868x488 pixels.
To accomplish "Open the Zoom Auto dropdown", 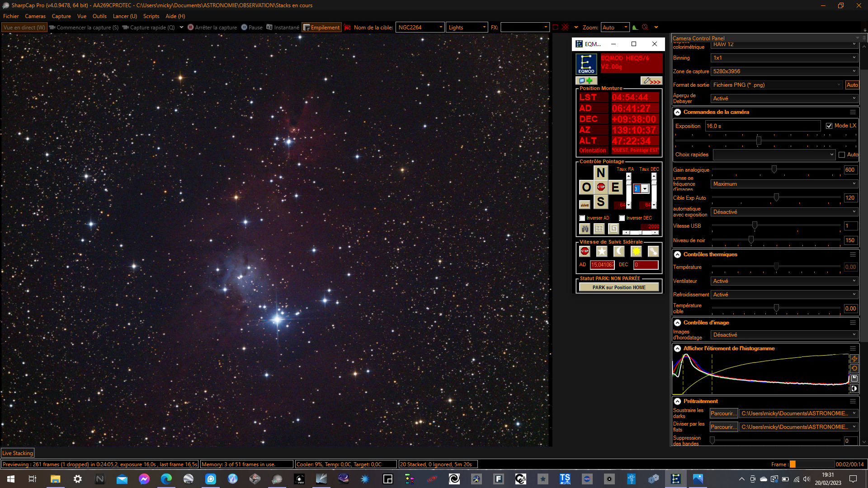I will (x=615, y=28).
